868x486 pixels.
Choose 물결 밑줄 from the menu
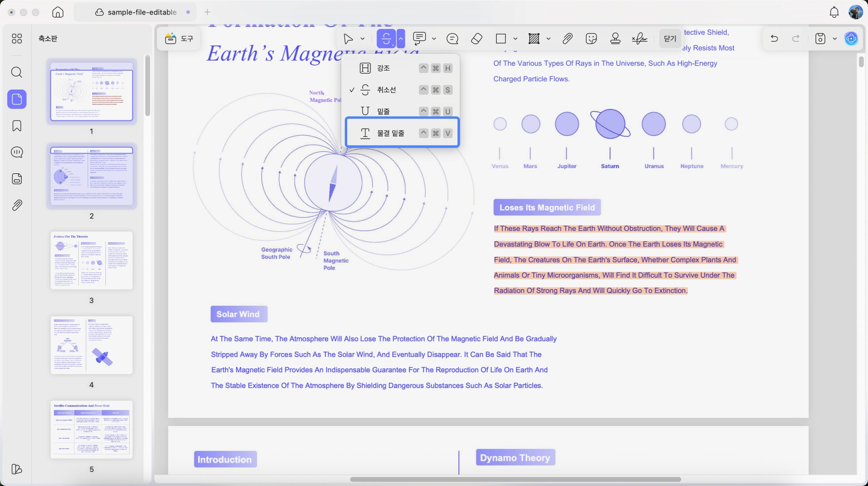click(x=402, y=133)
